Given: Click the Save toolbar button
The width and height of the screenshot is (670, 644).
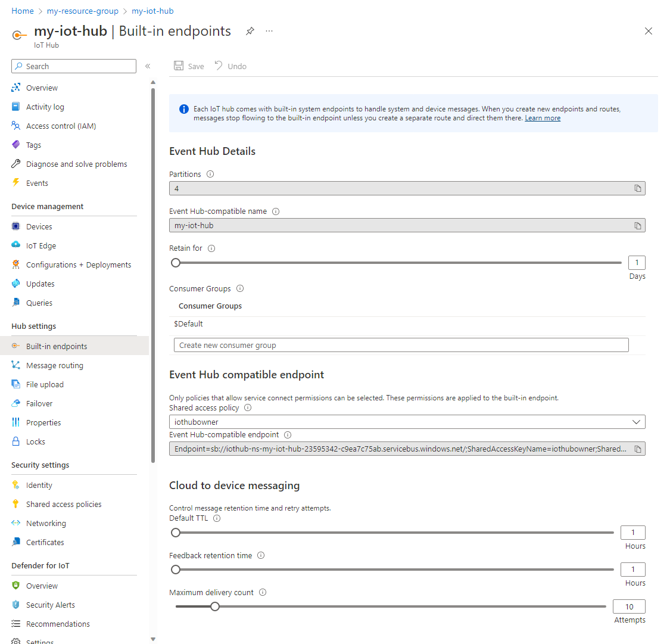Looking at the screenshot, I should click(x=189, y=66).
